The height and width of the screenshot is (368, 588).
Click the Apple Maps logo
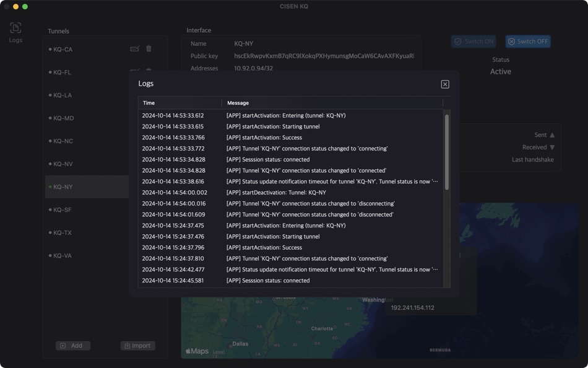click(197, 351)
